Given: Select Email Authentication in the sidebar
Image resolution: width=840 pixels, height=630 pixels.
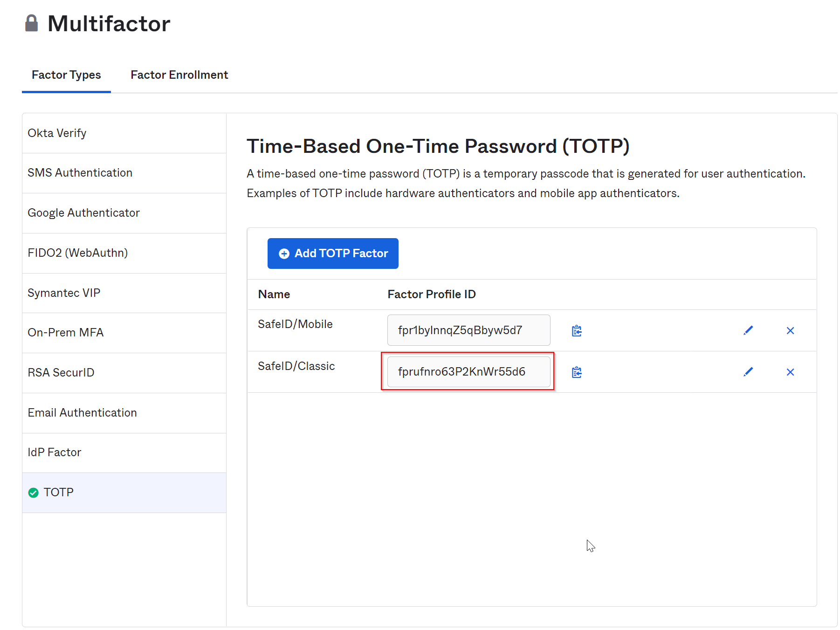Looking at the screenshot, I should tap(82, 413).
